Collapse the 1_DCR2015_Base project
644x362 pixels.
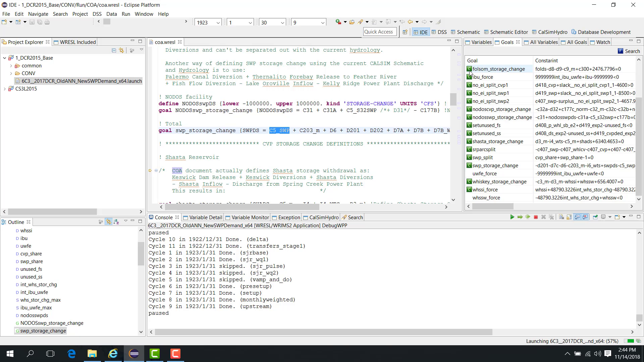(4, 58)
